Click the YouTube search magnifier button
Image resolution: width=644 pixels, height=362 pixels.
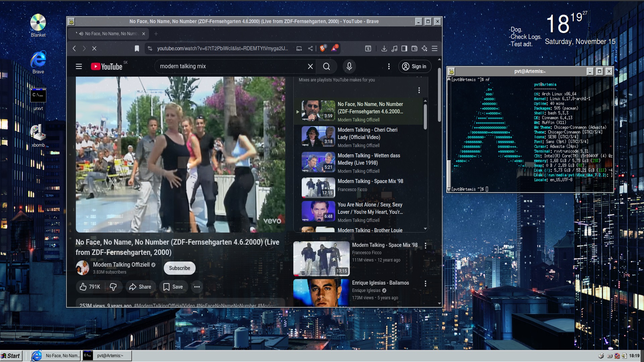click(x=326, y=66)
